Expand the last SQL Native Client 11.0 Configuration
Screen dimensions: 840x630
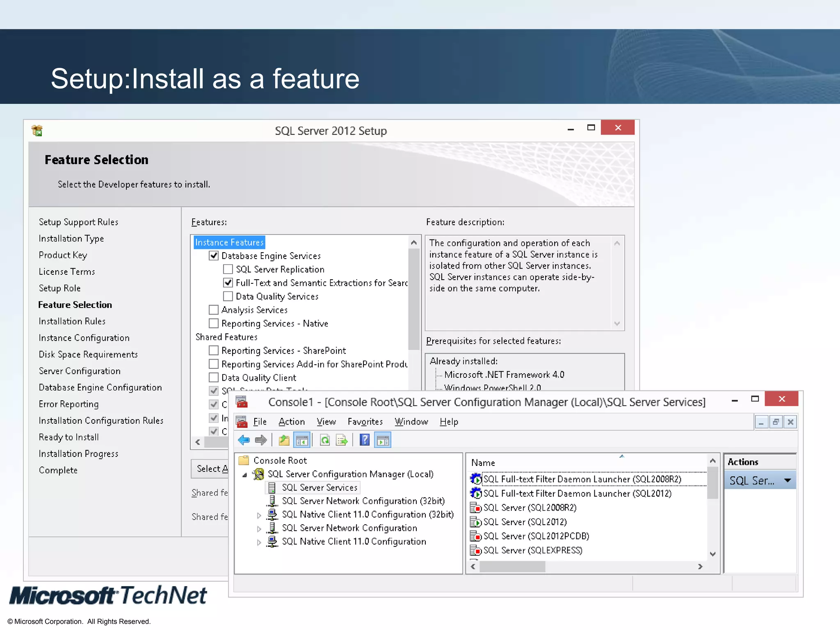[259, 542]
